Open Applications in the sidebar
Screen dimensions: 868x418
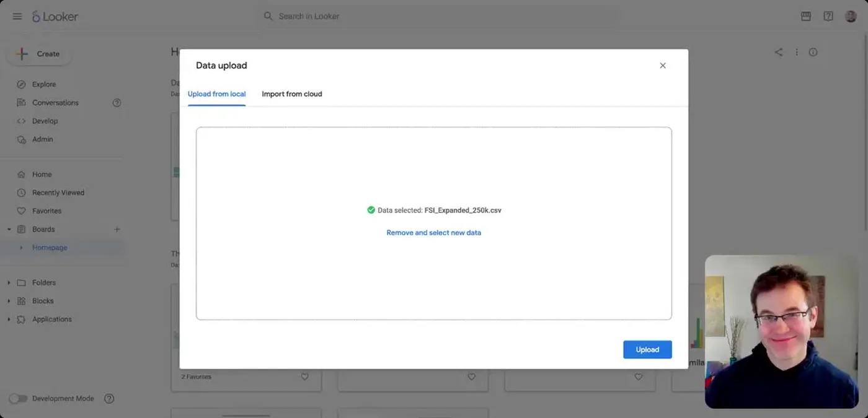(52, 320)
